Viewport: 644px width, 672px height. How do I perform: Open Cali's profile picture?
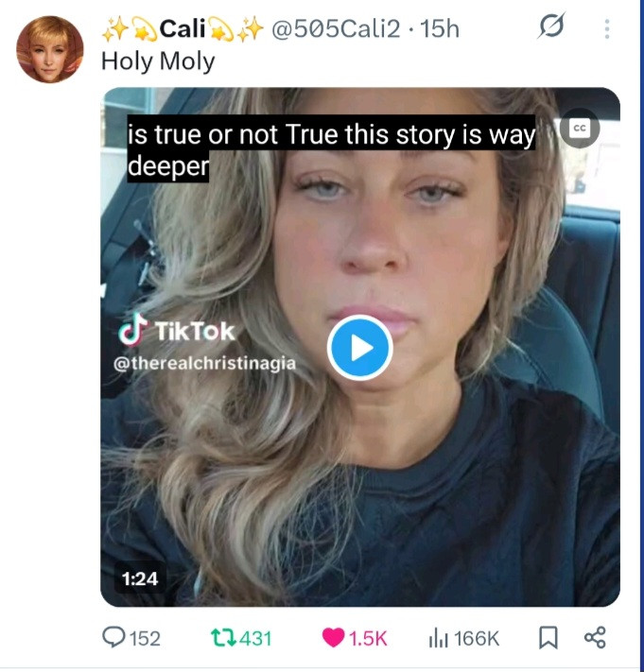(50, 49)
